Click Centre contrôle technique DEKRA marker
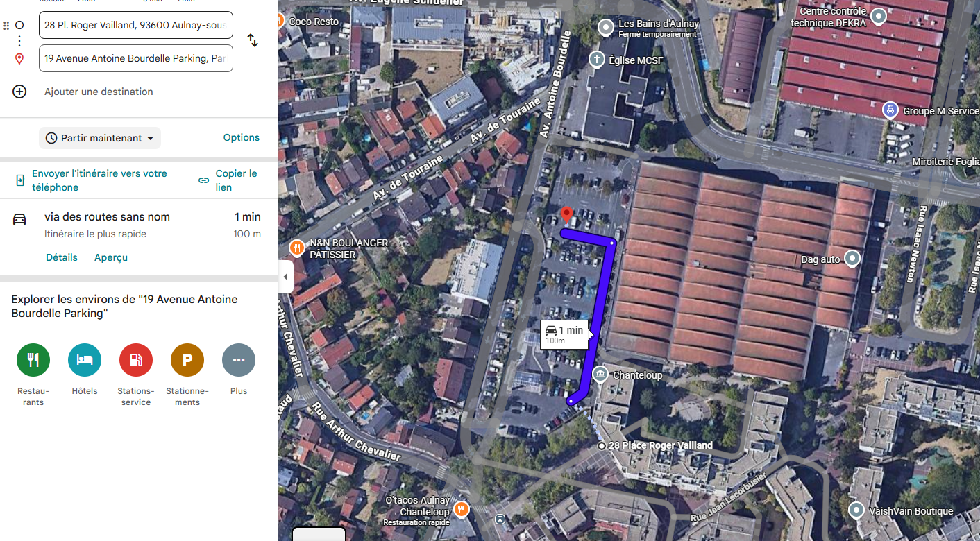The width and height of the screenshot is (980, 541). tap(879, 16)
